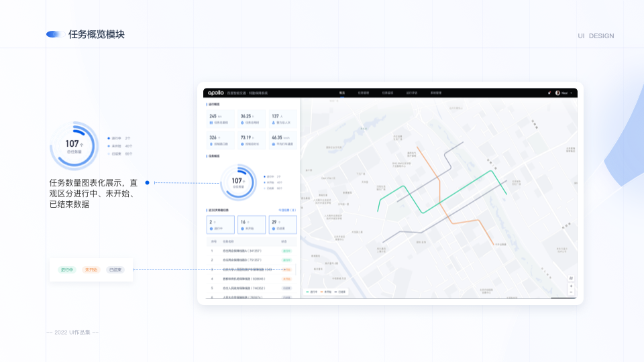Click the dashboard donut legend entry showing 2个

(272, 177)
